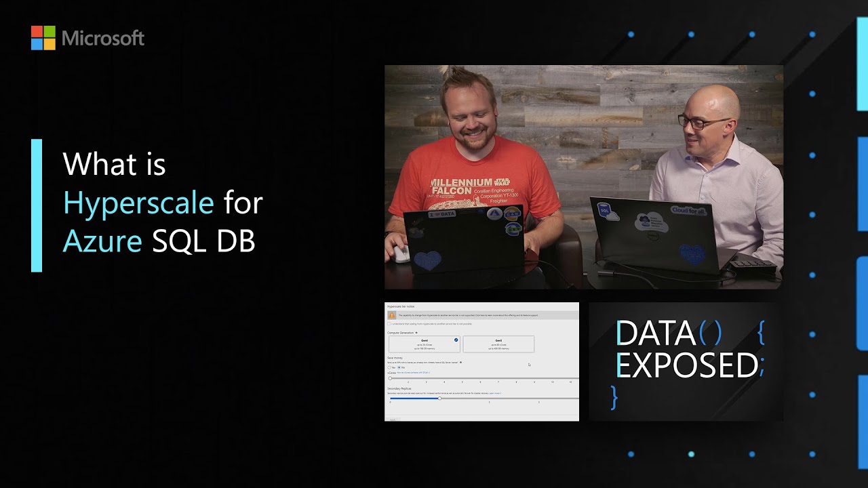Click the info icon beside Compute Generation
The width and height of the screenshot is (868, 488).
[x=416, y=333]
